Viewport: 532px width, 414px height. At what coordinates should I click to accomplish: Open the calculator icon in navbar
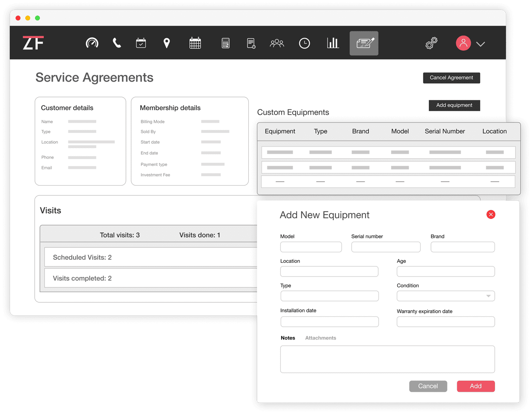pos(226,43)
